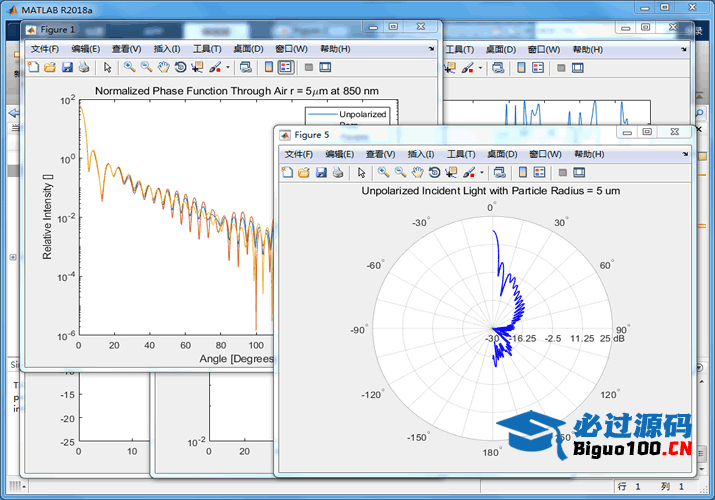Open 桌面(D) menu in Figure 5
This screenshot has height=500, width=715.
(x=503, y=154)
